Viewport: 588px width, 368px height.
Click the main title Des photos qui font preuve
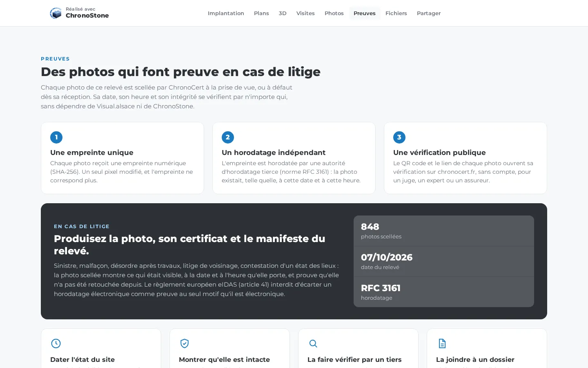tap(180, 72)
